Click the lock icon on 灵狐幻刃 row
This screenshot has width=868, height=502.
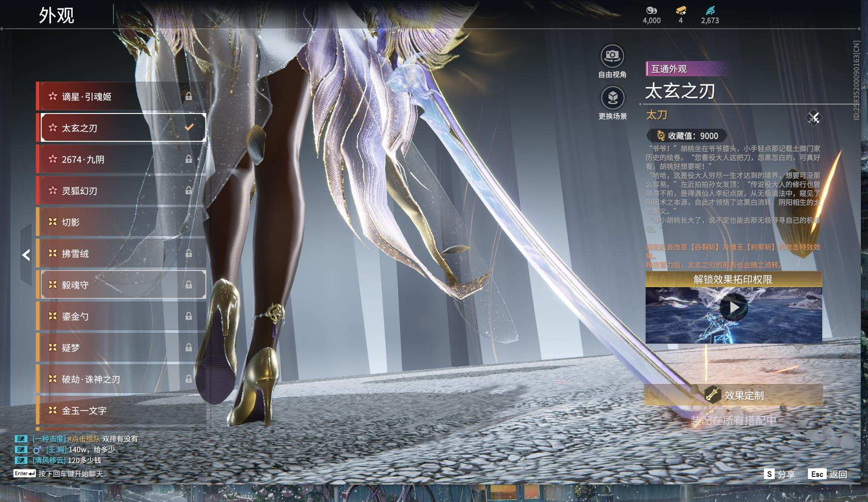coord(189,190)
